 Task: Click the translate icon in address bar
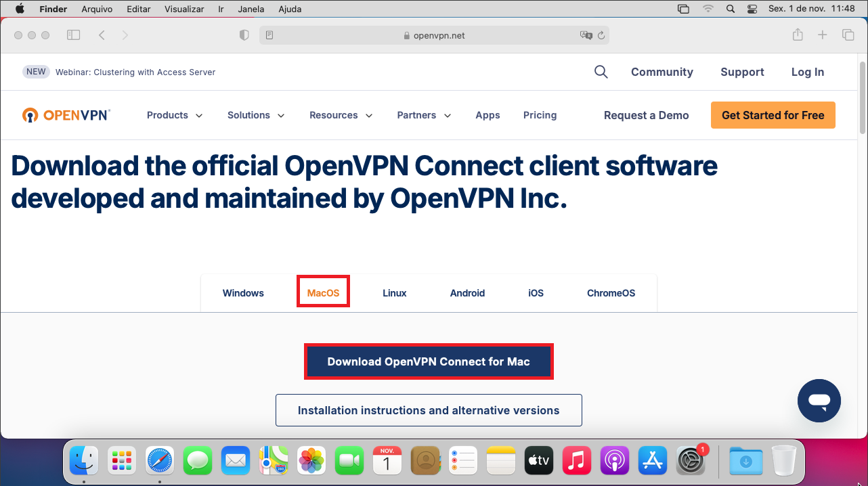point(586,35)
